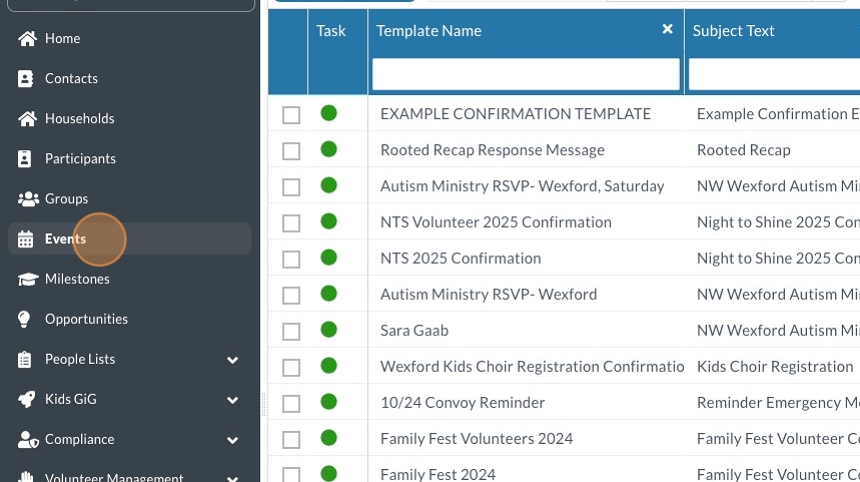Screen dimensions: 860x482
Task: Click the green Task status dot for 10/24 Convoy Reminder
Action: click(x=329, y=402)
